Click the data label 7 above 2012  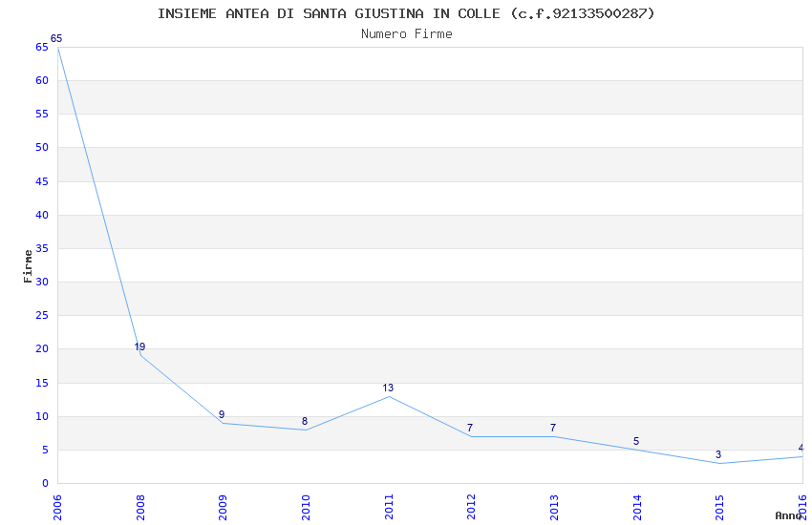[x=470, y=428]
